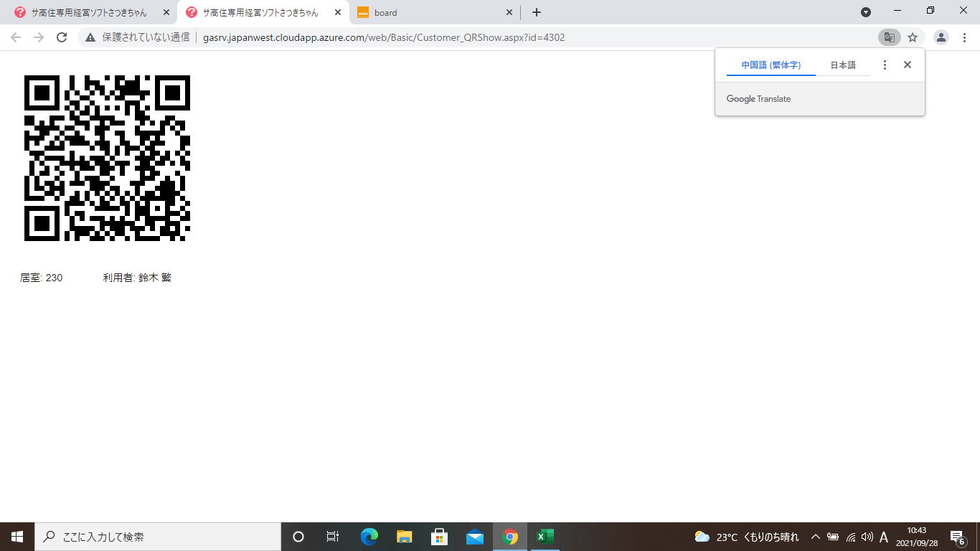Close the Google Translate popup

908,65
